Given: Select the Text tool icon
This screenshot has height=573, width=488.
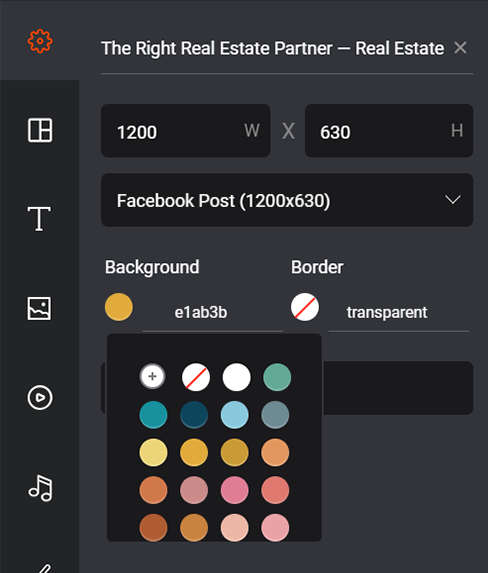Looking at the screenshot, I should (x=39, y=219).
